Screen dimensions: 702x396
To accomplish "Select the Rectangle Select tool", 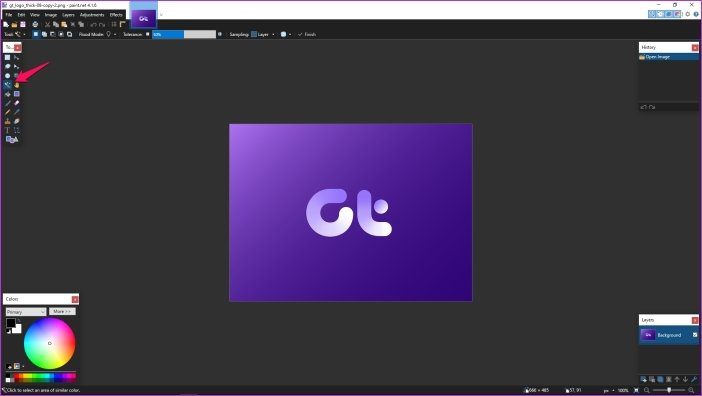I will tap(8, 57).
